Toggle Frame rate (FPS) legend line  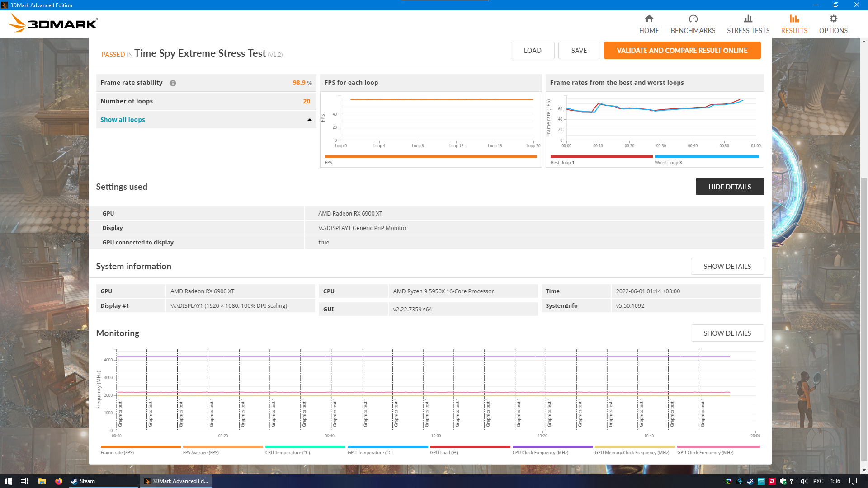[140, 447]
